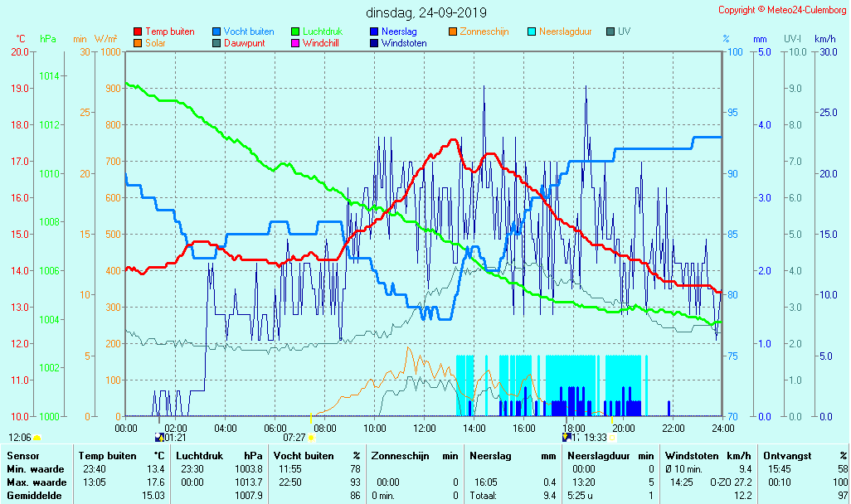Click the Zonneschijn legend label
This screenshot has height=504, width=851.
(484, 31)
